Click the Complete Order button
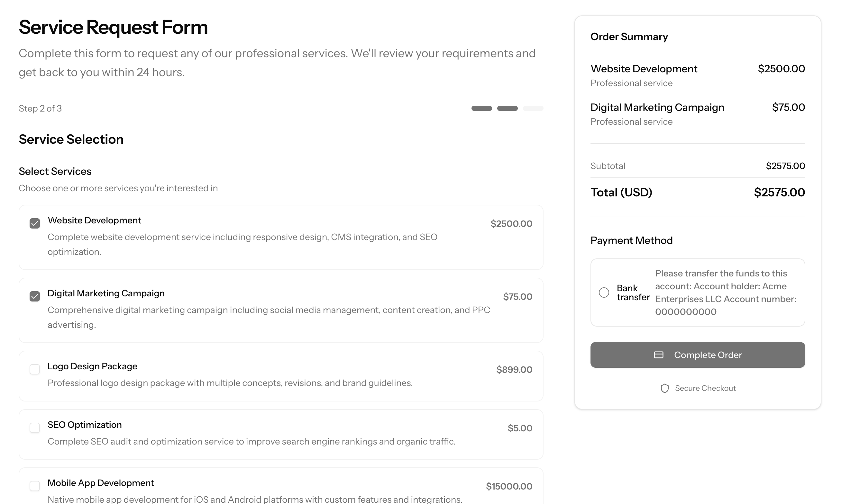 pos(698,355)
